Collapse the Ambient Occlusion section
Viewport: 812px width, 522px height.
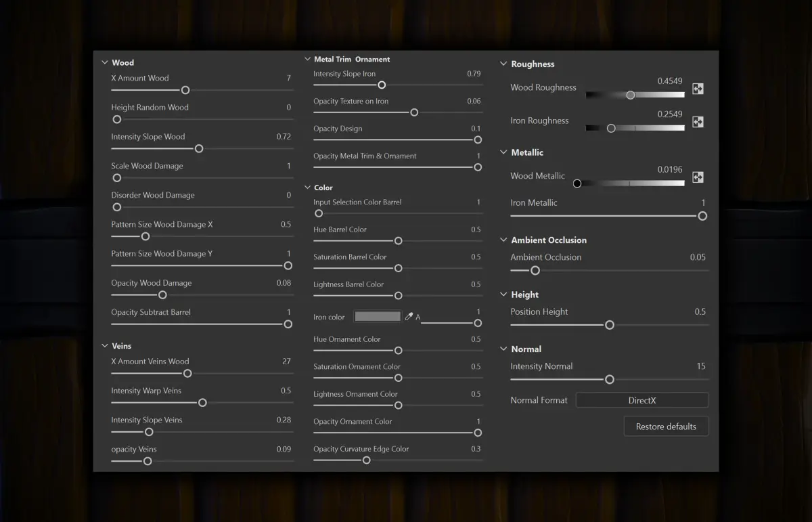coord(503,240)
